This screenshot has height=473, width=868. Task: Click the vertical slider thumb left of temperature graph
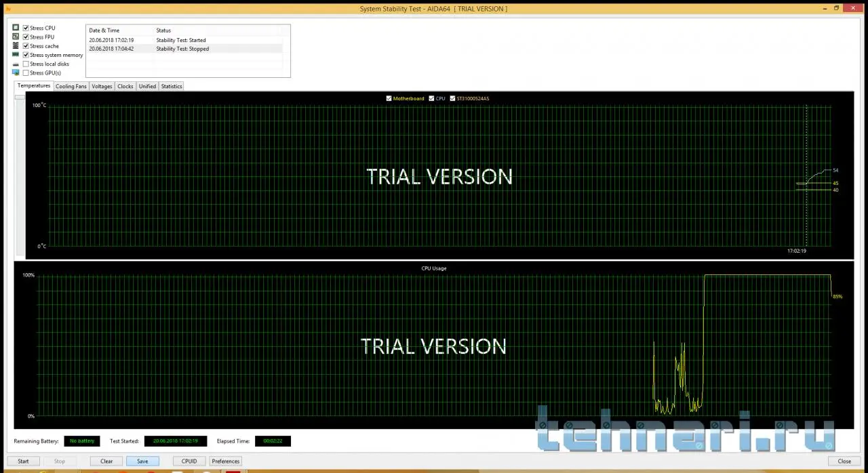pos(20,97)
